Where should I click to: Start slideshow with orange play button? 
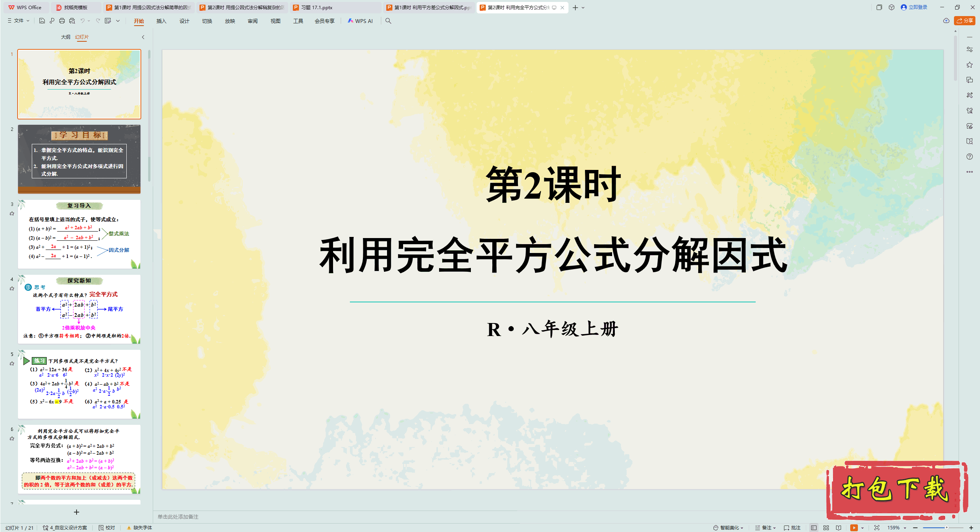click(854, 528)
